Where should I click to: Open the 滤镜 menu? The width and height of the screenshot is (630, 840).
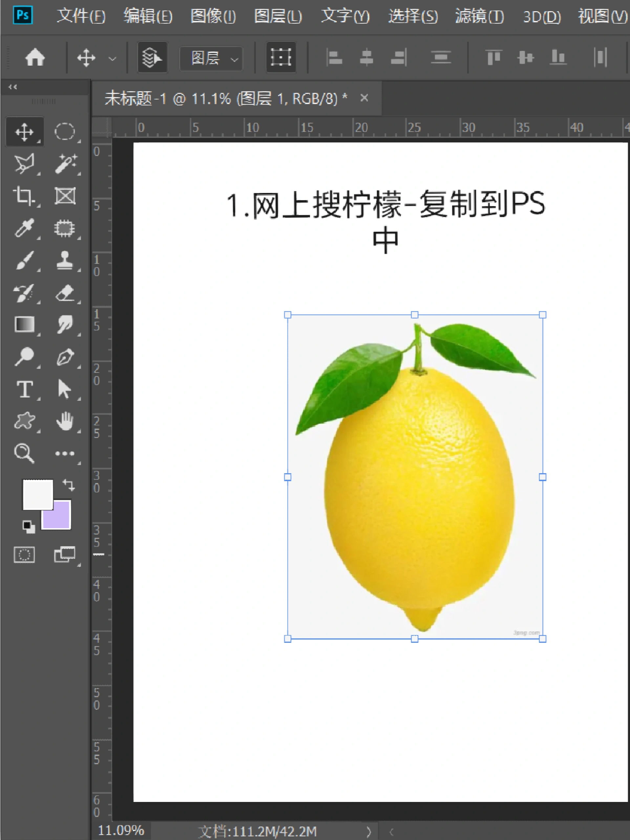478,16
